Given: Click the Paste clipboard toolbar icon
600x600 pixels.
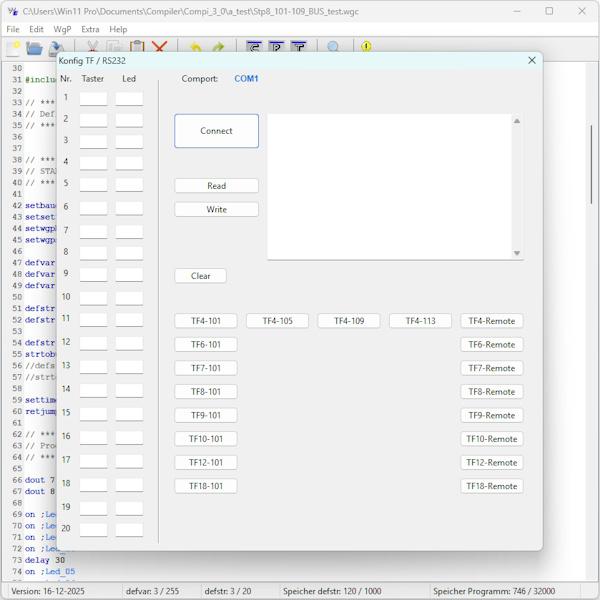Looking at the screenshot, I should click(137, 47).
